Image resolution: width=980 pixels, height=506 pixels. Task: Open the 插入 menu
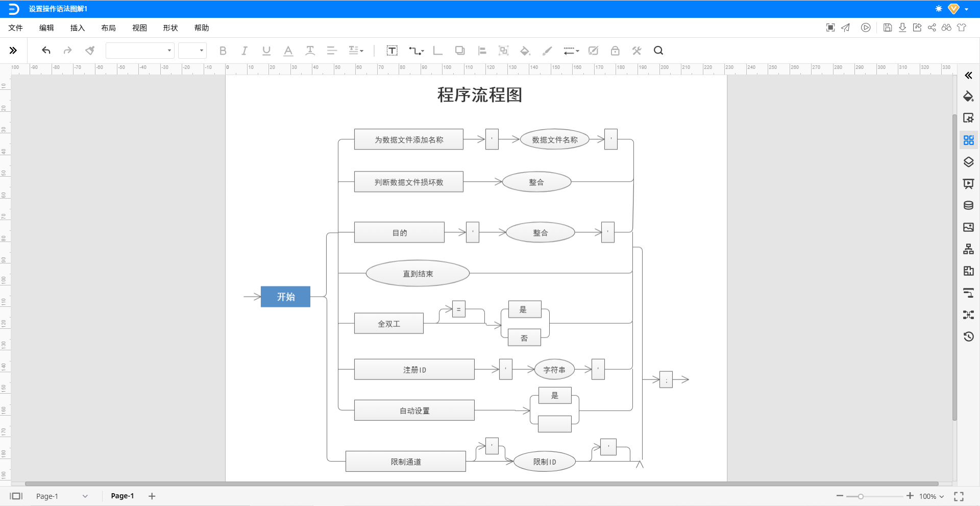pos(77,28)
